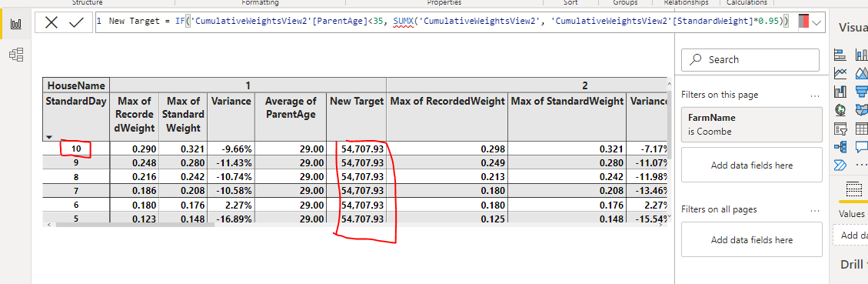Select the clustered column chart visual
The width and height of the screenshot is (868, 284).
click(861, 55)
